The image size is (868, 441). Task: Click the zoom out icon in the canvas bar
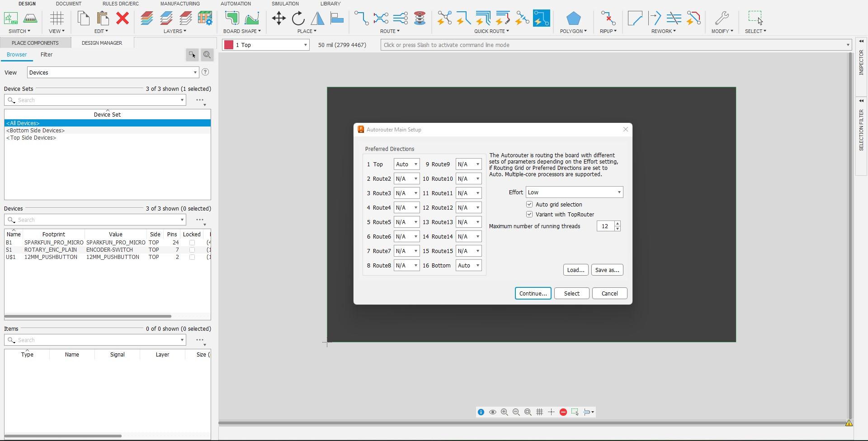(x=516, y=412)
